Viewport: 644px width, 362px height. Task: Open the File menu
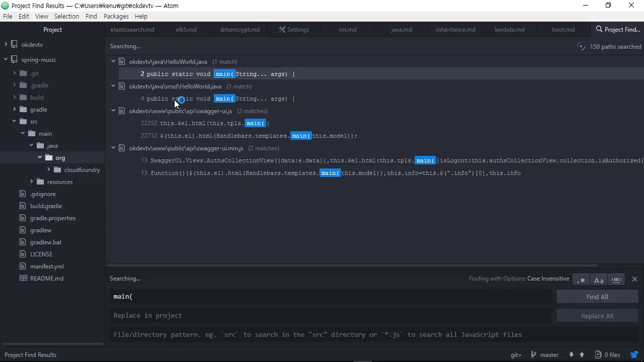click(x=8, y=16)
